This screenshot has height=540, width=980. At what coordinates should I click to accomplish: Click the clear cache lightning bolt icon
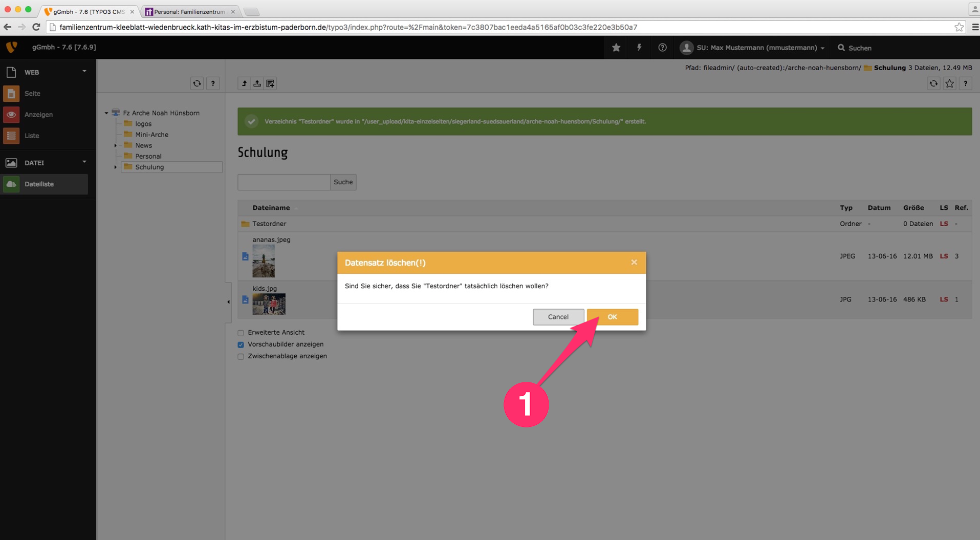point(639,48)
